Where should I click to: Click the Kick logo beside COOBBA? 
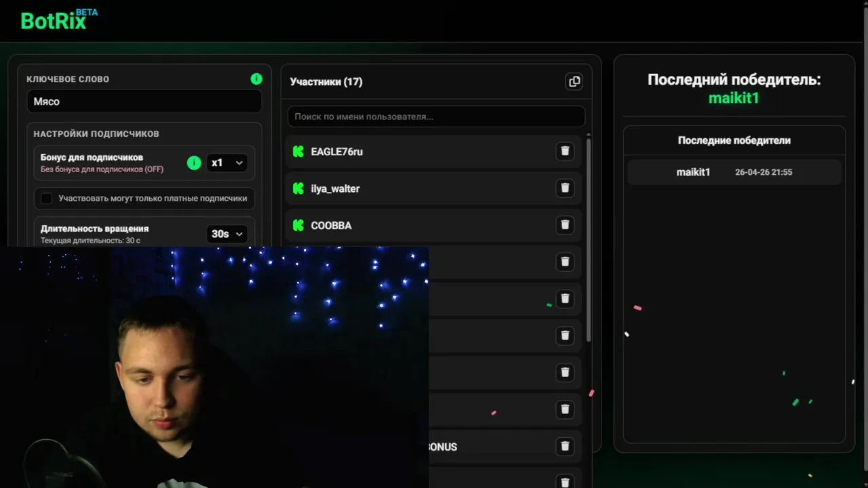tap(298, 225)
